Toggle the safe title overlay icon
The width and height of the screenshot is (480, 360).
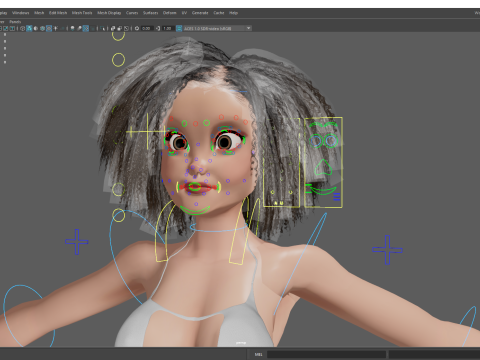click(12, 28)
